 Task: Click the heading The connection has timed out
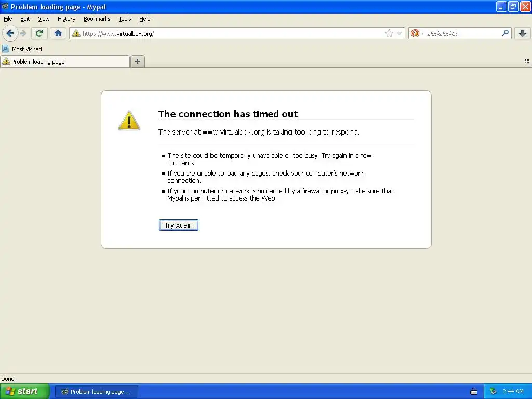pos(228,114)
